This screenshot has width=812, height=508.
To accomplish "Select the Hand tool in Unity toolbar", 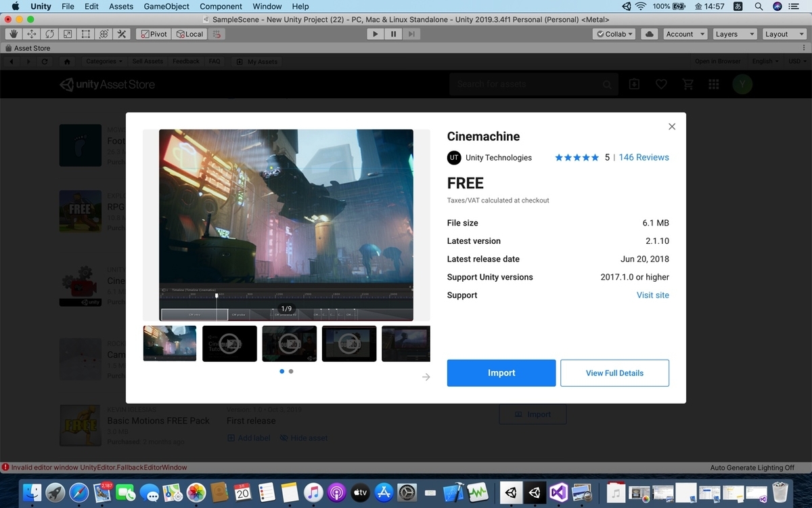I will pyautogui.click(x=14, y=34).
